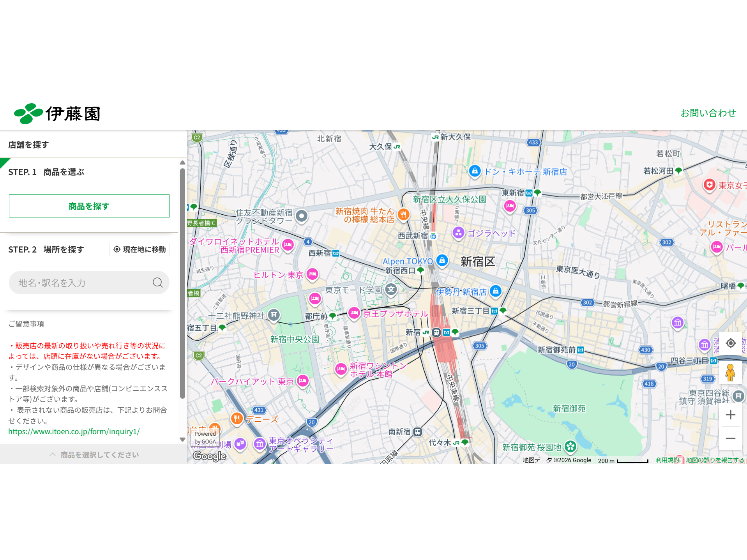Open the お問い合わせ contact link
Screen dimensions: 747x560
click(708, 113)
